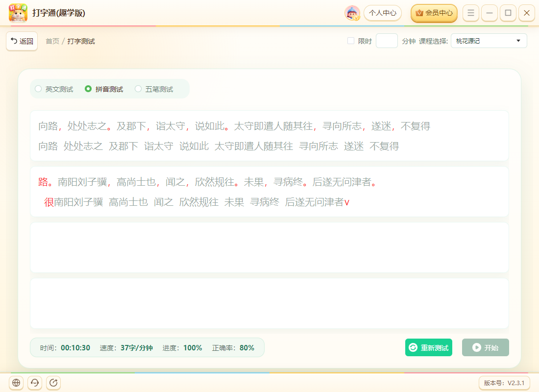The width and height of the screenshot is (539, 392).
Task: Open 会员中心 membership center
Action: [434, 13]
